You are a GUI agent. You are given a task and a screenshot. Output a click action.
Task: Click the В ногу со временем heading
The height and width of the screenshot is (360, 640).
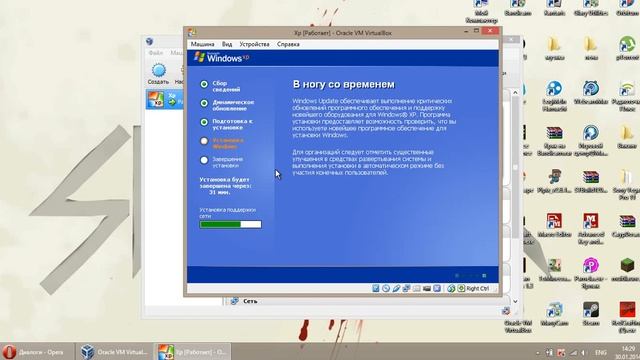344,84
